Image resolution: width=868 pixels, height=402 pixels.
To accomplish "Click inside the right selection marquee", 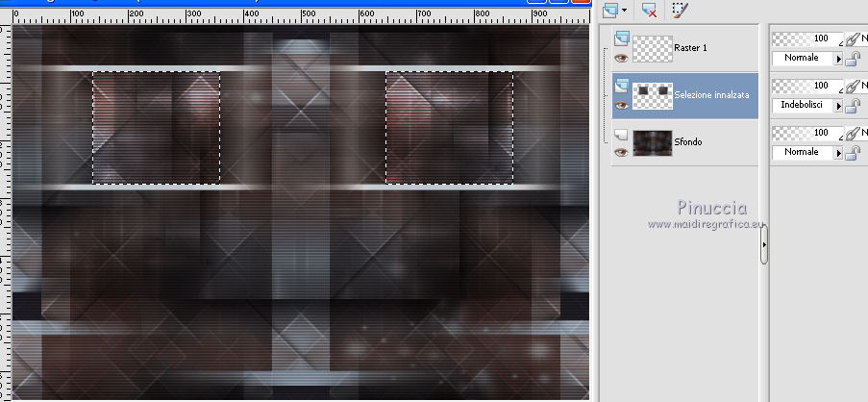I will tap(450, 127).
